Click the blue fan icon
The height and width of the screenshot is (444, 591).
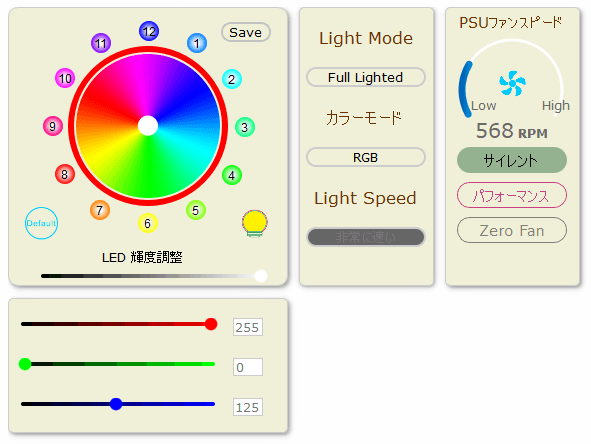click(512, 83)
